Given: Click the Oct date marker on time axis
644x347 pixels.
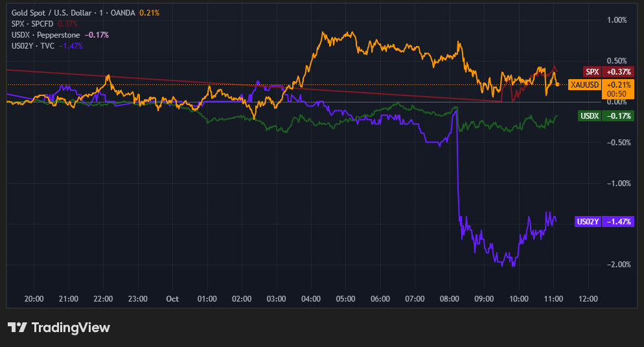Looking at the screenshot, I should (x=172, y=298).
